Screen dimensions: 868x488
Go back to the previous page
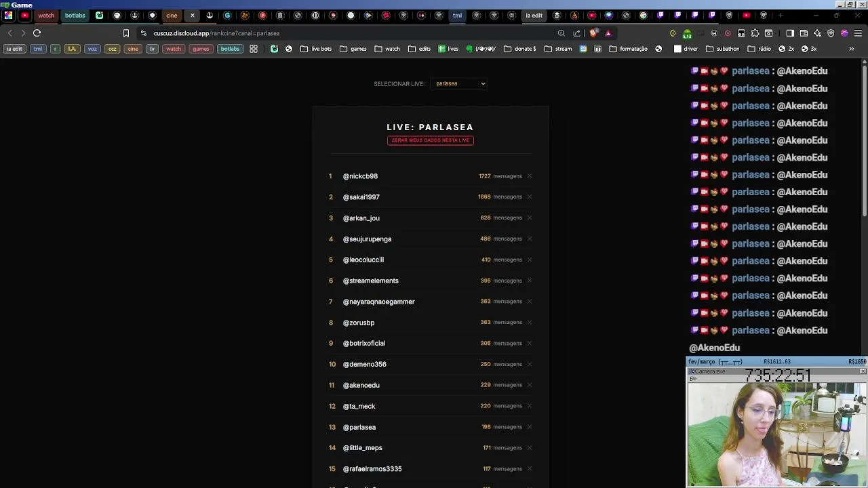coord(9,33)
